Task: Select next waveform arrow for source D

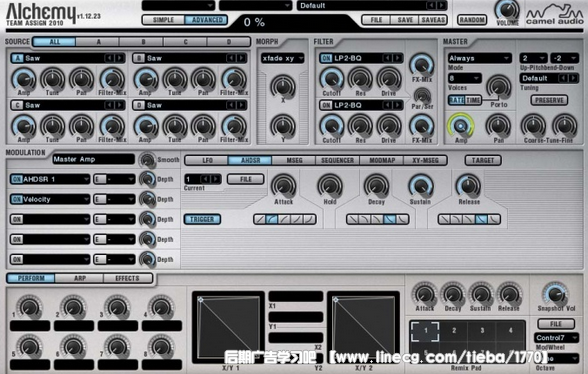Action: coord(242,105)
